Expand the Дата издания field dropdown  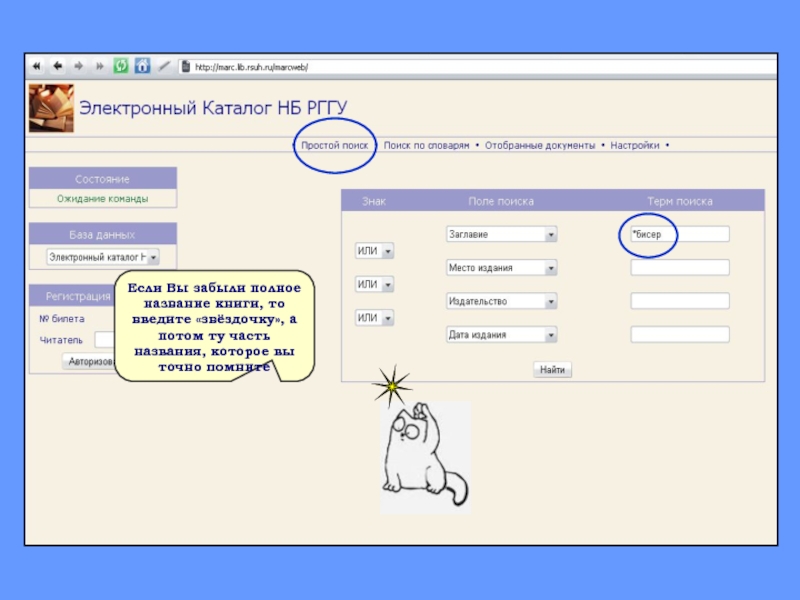point(550,335)
